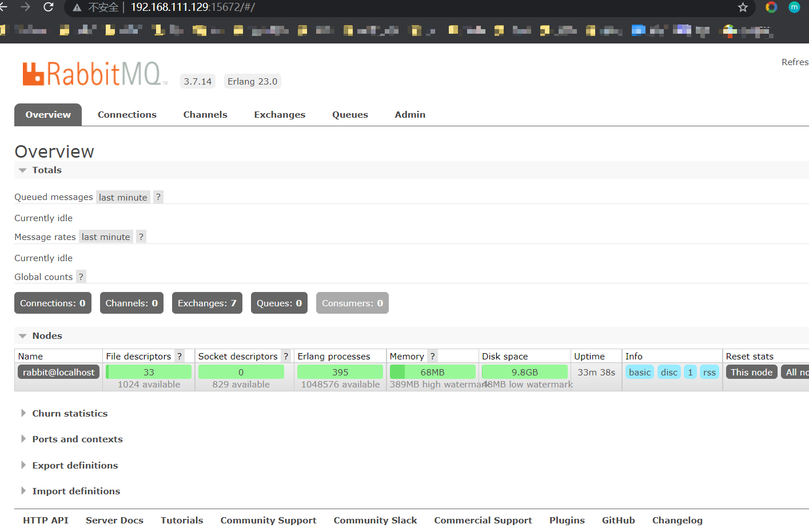Click the Erlang 23.0 version label
This screenshot has height=532, width=809.
tap(252, 81)
